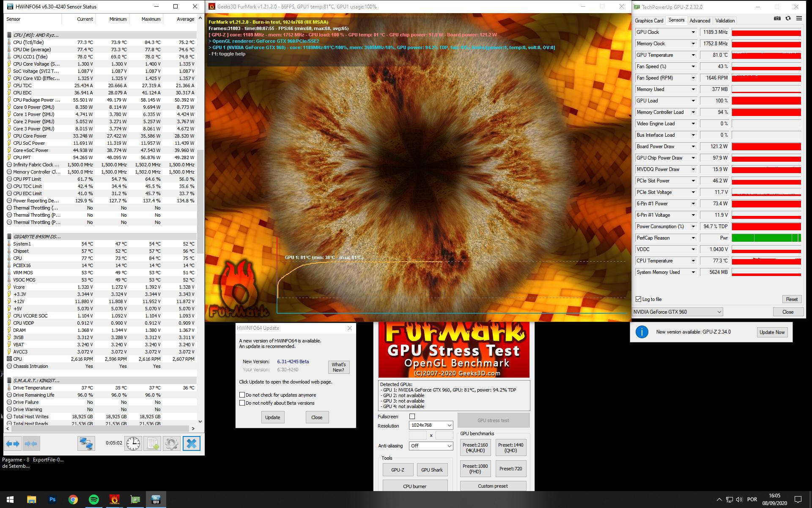Open FurMark Resolution dropdown

coord(431,425)
